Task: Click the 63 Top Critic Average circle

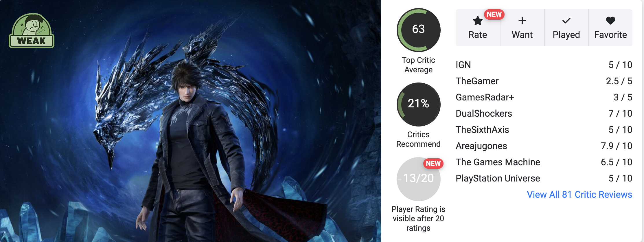Action: click(418, 30)
